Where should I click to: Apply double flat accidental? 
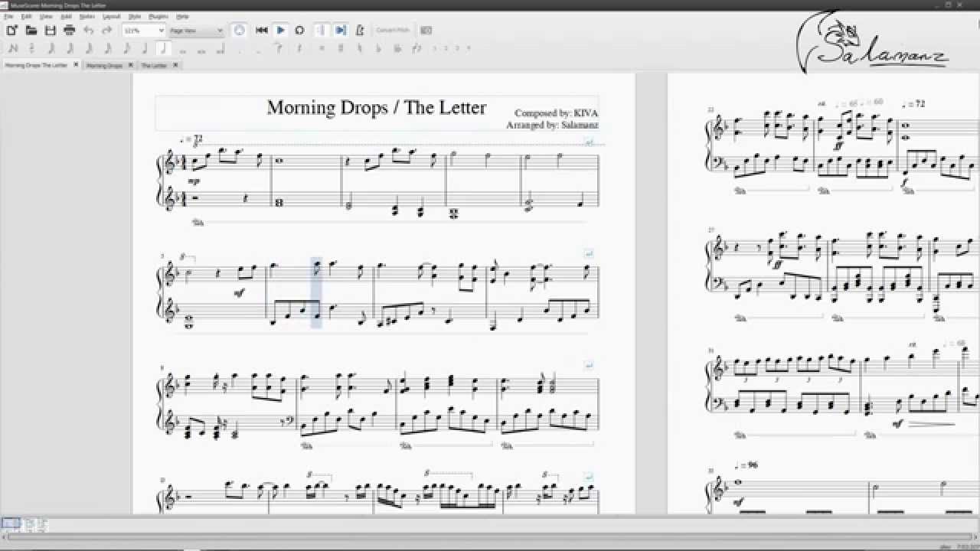pos(397,48)
